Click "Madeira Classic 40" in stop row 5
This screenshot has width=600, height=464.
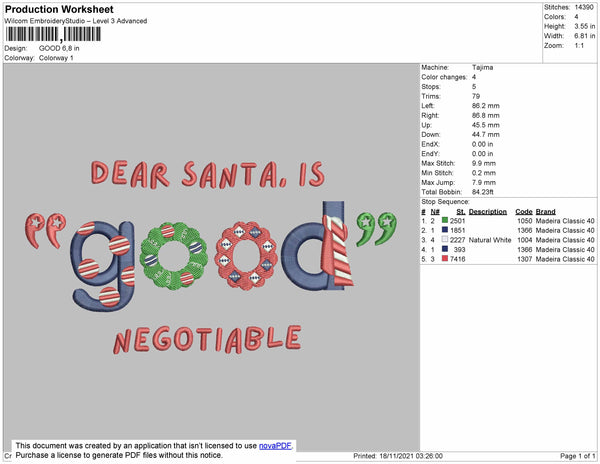tap(565, 259)
